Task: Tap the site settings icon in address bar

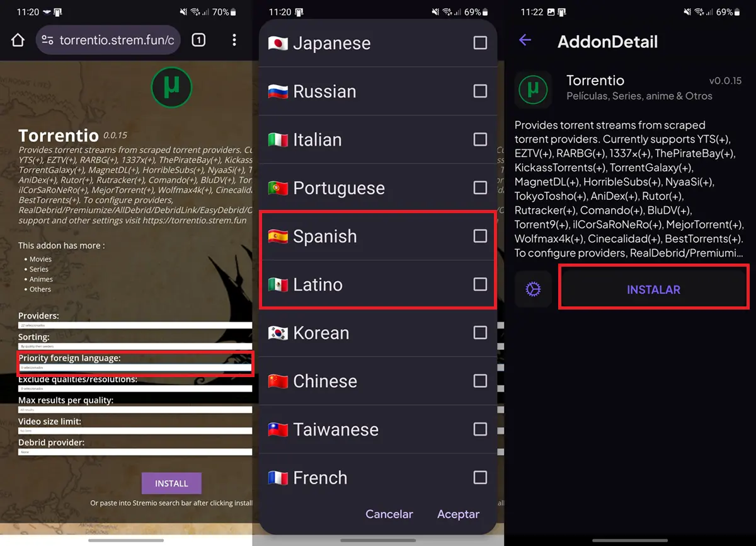Action: point(47,40)
